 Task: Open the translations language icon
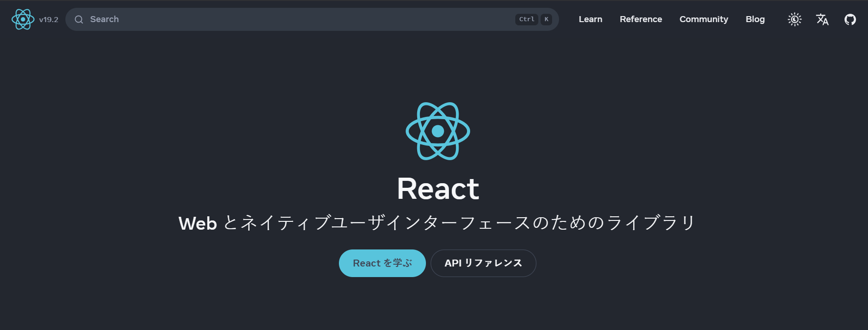pyautogui.click(x=822, y=19)
